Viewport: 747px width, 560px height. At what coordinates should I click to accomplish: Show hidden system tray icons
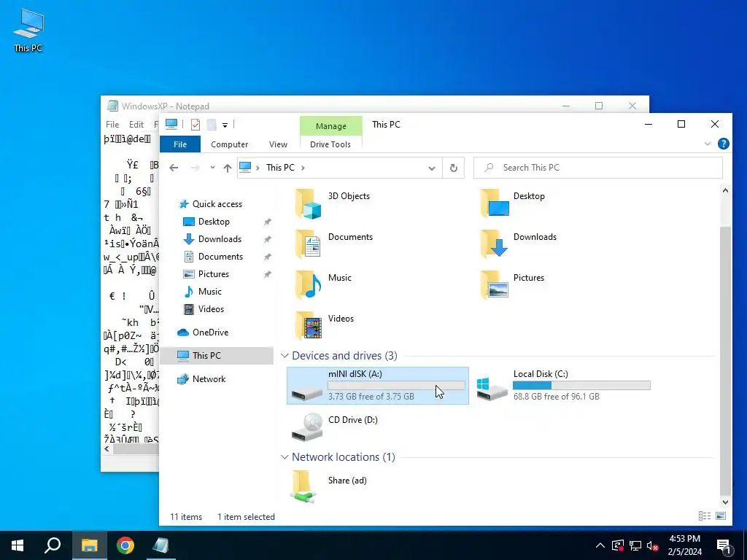point(600,545)
